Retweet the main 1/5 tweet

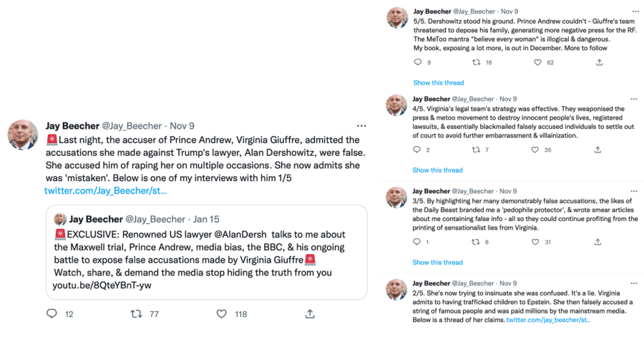click(136, 313)
